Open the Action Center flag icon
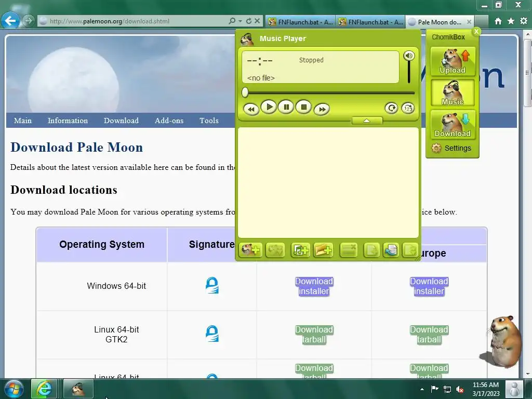The width and height of the screenshot is (532, 399). click(434, 389)
